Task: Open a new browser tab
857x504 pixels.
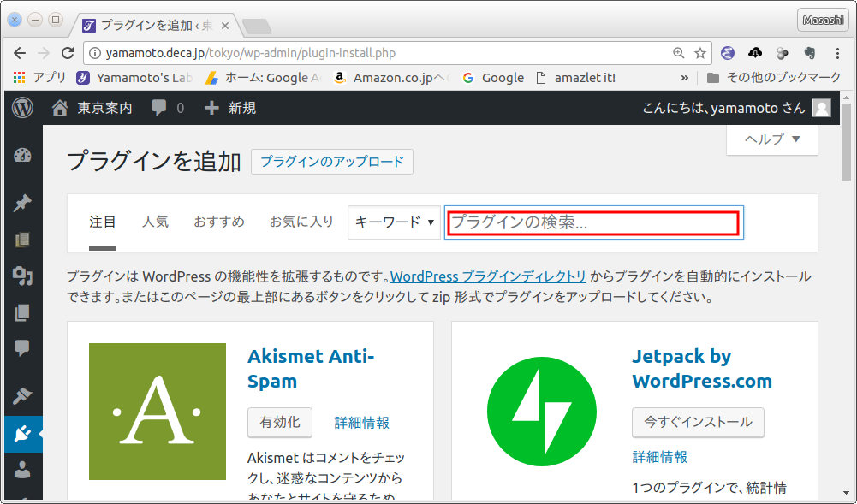Action: pyautogui.click(x=256, y=26)
